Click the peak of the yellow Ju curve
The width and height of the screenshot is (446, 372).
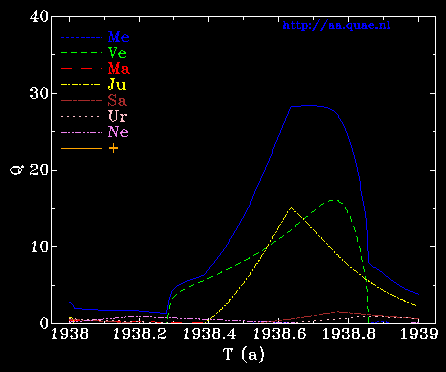(292, 207)
